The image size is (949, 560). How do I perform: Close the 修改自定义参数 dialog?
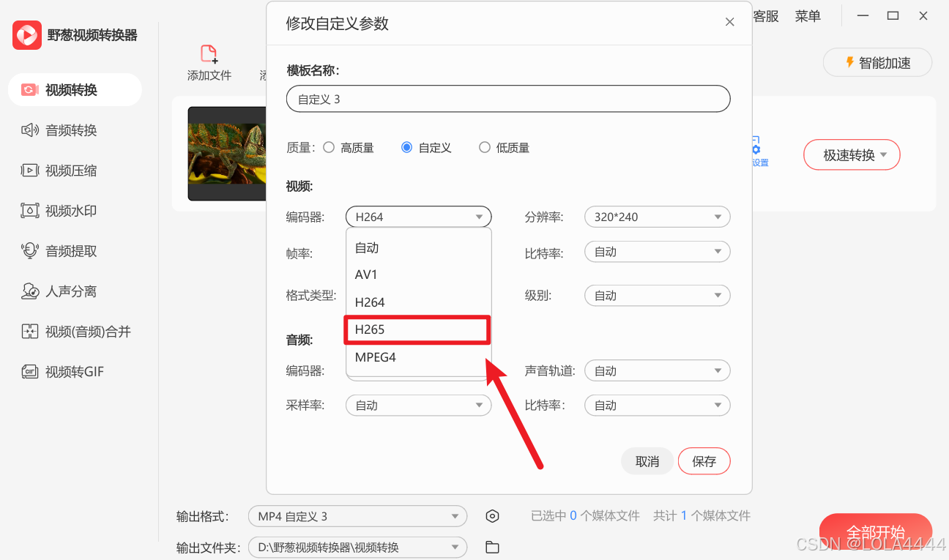[729, 23]
